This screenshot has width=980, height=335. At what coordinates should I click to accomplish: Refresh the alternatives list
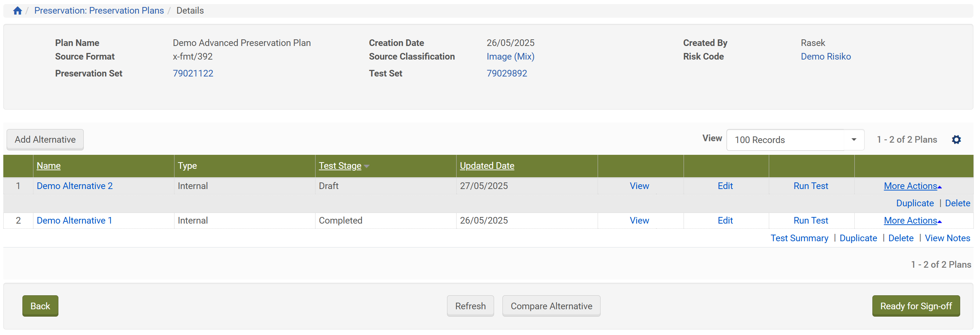pyautogui.click(x=470, y=306)
